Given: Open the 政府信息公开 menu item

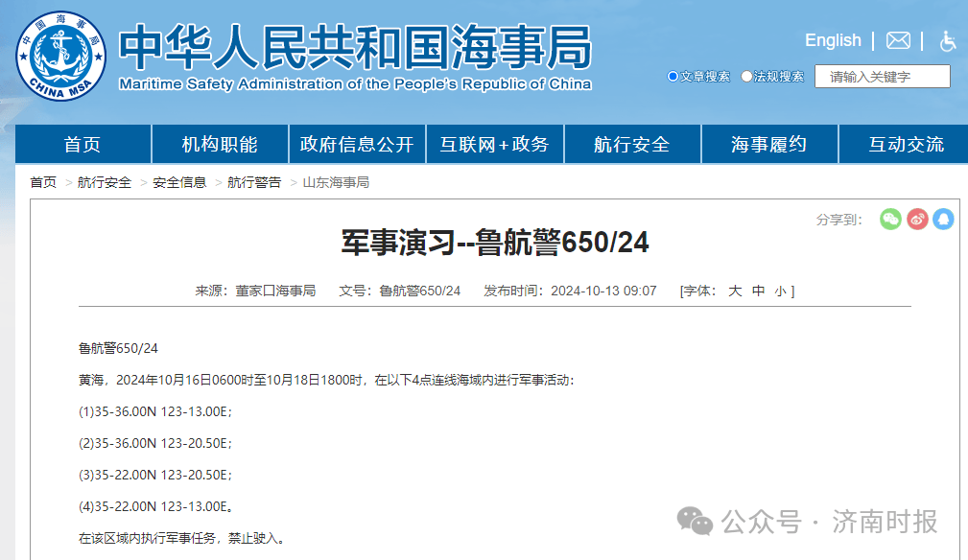Looking at the screenshot, I should point(357,145).
